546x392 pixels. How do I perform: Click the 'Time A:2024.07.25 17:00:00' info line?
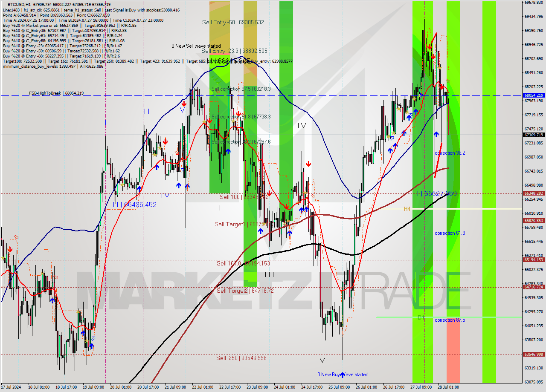pos(83,20)
